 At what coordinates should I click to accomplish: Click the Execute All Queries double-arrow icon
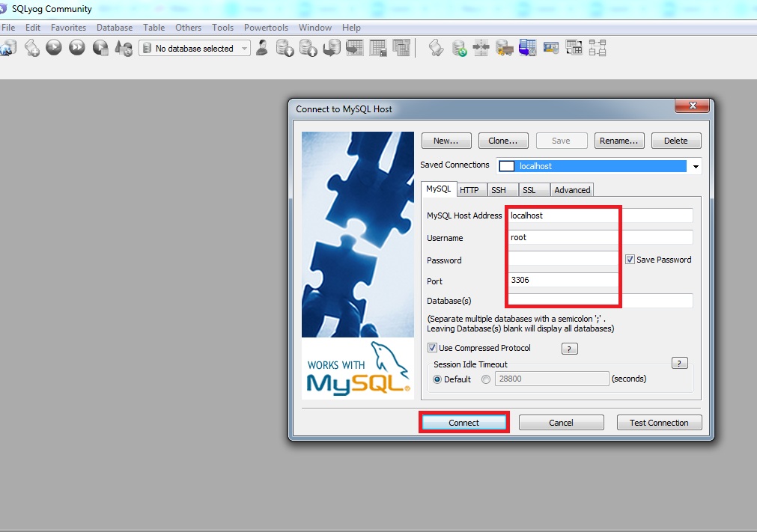pyautogui.click(x=76, y=48)
